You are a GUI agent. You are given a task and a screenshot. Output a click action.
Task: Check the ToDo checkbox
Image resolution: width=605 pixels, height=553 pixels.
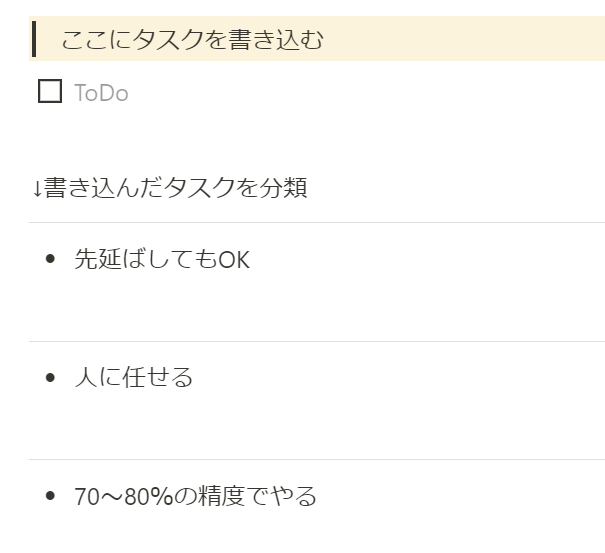tap(50, 91)
